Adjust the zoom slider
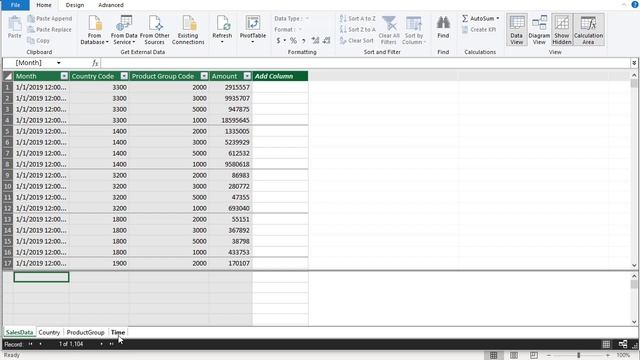This screenshot has height=360, width=640. [x=578, y=355]
